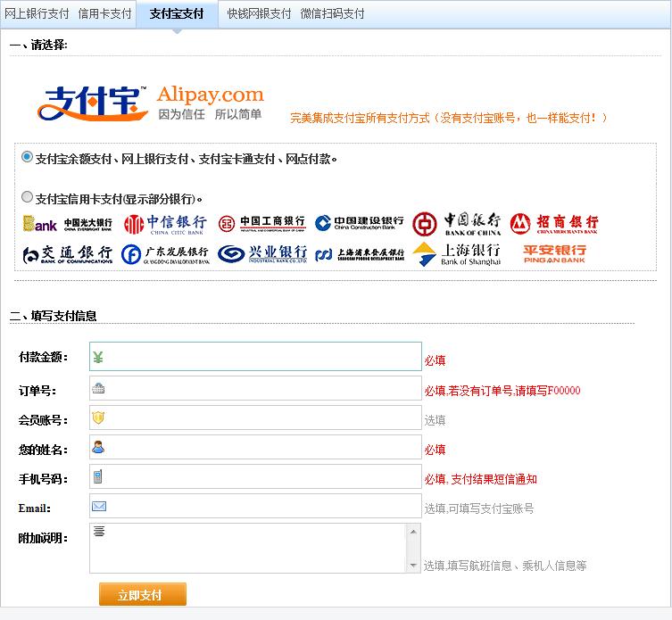Open the 快钱网银支付 tab
Image resolution: width=672 pixels, height=620 pixels.
click(x=259, y=13)
